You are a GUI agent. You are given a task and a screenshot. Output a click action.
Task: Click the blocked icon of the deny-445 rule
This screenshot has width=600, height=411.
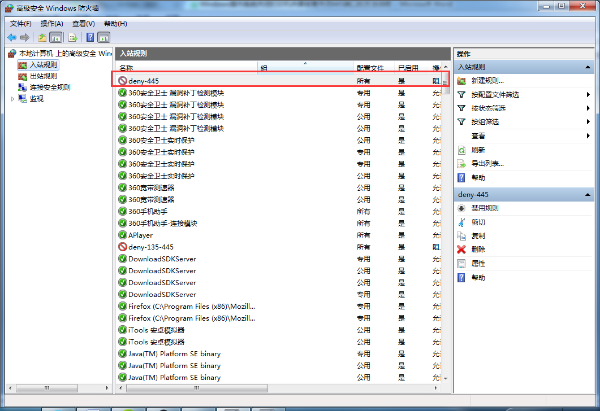pyautogui.click(x=122, y=81)
